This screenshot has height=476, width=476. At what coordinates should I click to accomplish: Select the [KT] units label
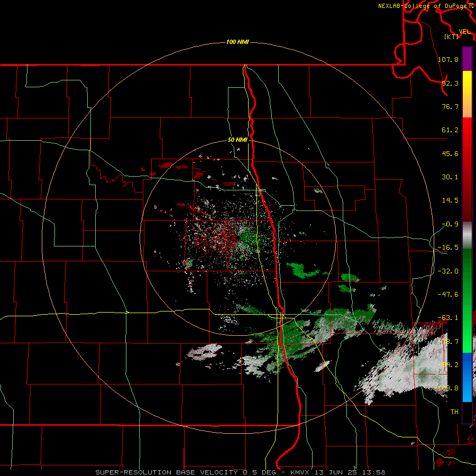pos(451,36)
